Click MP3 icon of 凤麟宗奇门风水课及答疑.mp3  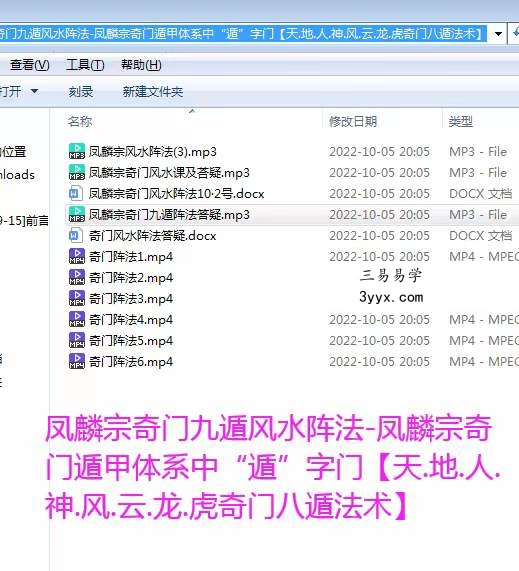(x=76, y=172)
